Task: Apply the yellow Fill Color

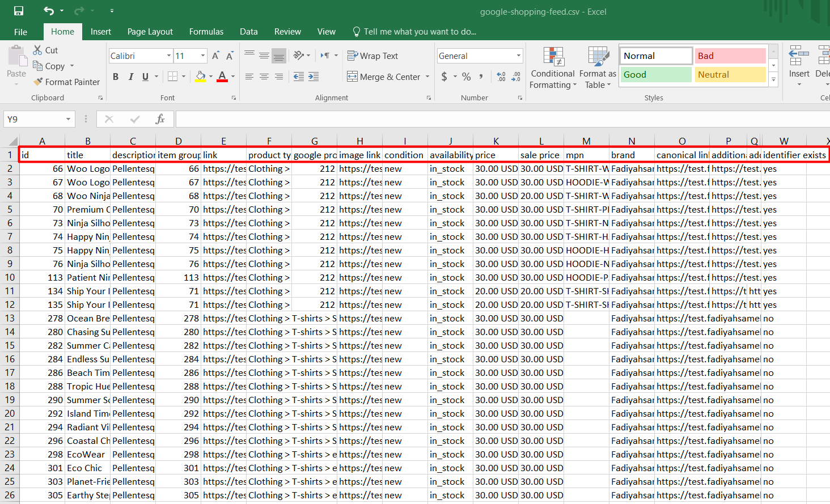Action: 200,77
